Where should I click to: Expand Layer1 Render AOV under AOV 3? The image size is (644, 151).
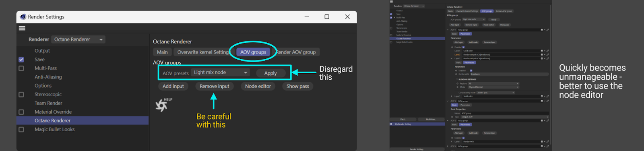point(452,142)
